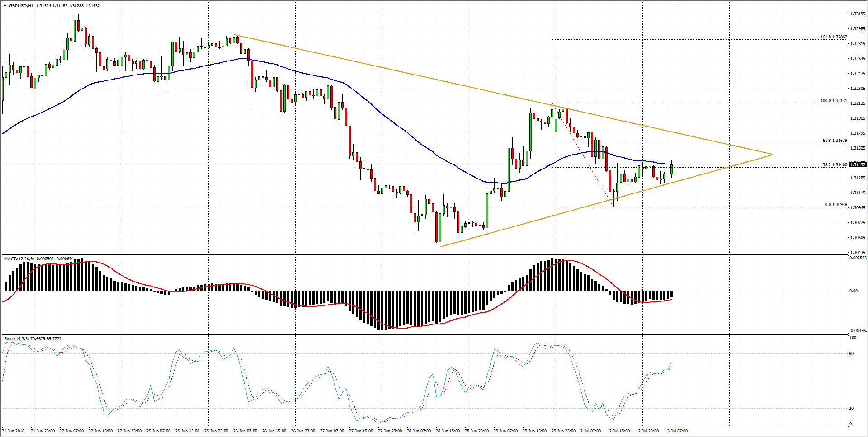
Task: Select the lower trendline start at chart low
Action: point(440,246)
